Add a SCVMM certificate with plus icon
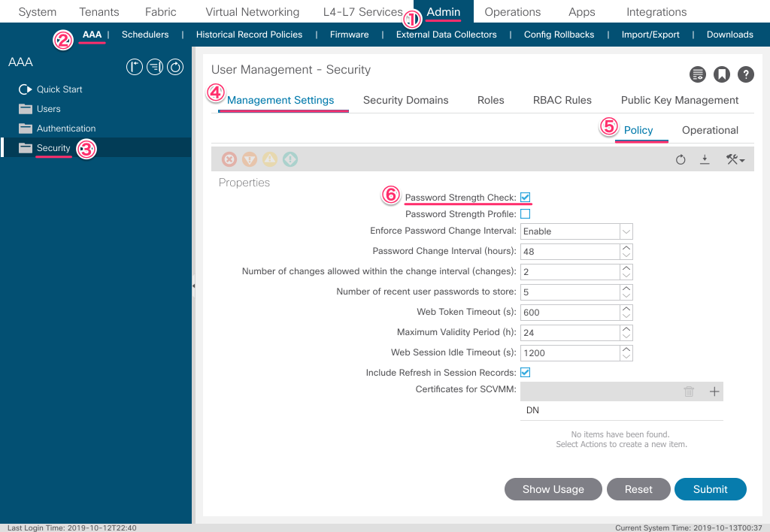Screen dimensions: 770x532 [714, 391]
